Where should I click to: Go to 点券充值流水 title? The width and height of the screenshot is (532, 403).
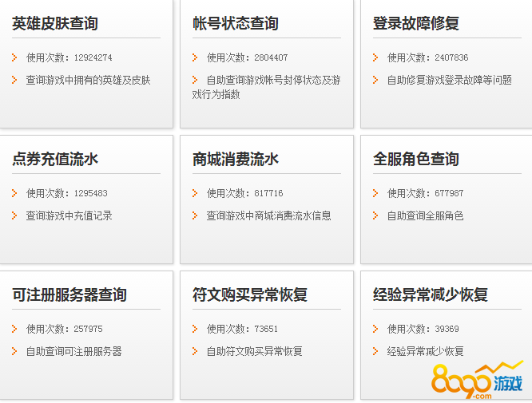[55, 160]
